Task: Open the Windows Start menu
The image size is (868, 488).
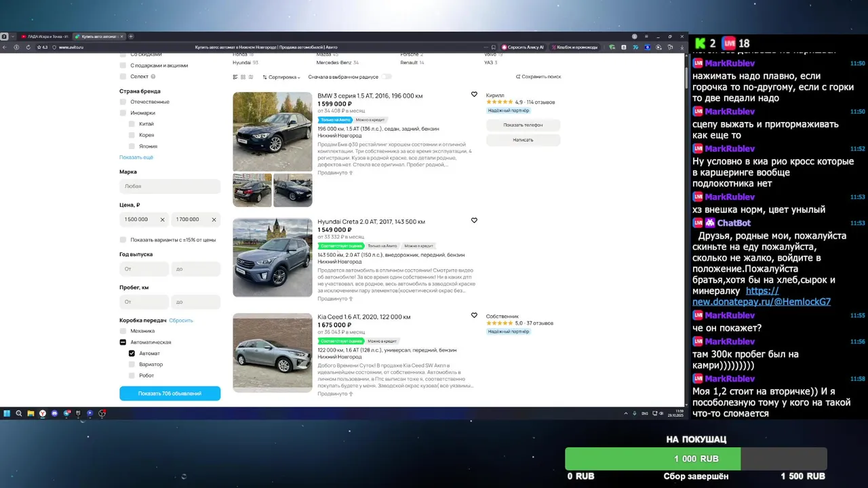Action: point(7,413)
